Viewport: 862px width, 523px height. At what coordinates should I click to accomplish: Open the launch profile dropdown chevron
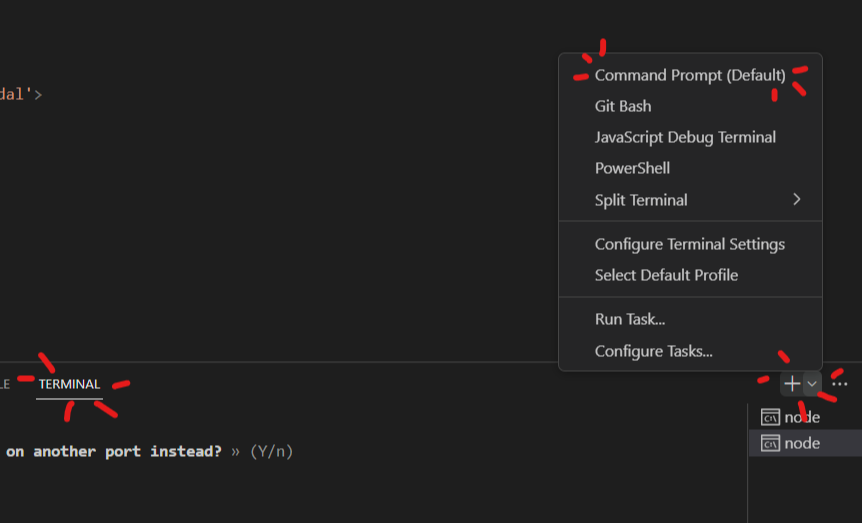(x=812, y=384)
